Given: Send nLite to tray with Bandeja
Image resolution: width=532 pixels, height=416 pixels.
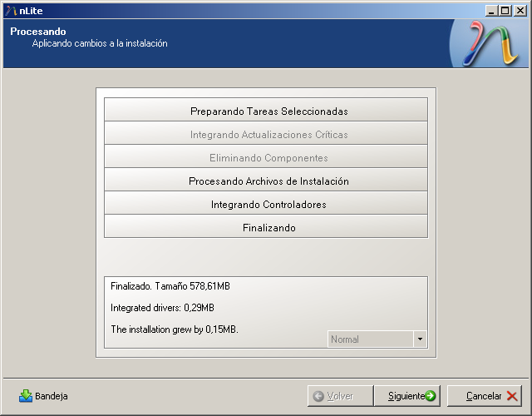Looking at the screenshot, I should [x=43, y=396].
